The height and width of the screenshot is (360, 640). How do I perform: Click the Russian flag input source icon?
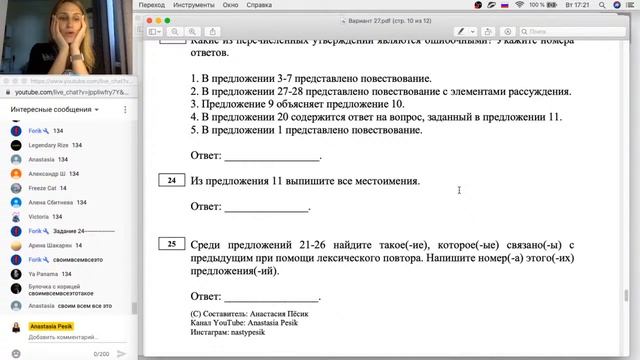505,5
